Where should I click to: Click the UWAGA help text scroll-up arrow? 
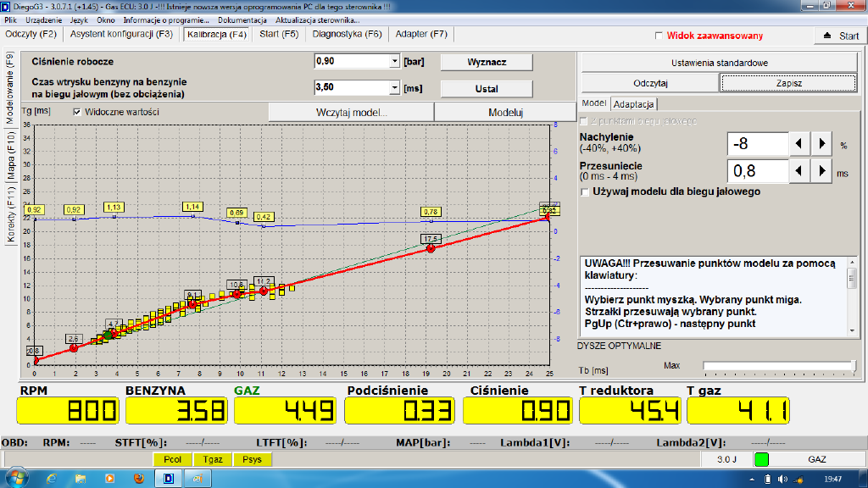tap(852, 263)
